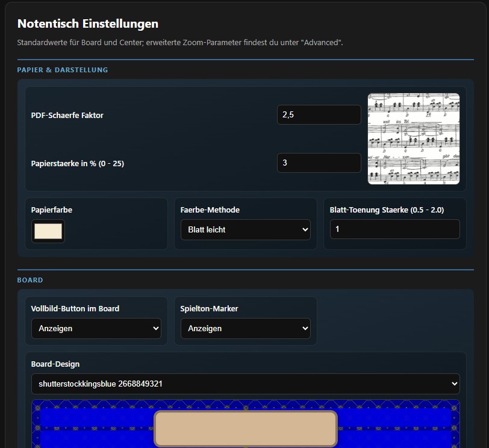Click the 'BOARD' section title
The height and width of the screenshot is (448, 489).
point(30,280)
